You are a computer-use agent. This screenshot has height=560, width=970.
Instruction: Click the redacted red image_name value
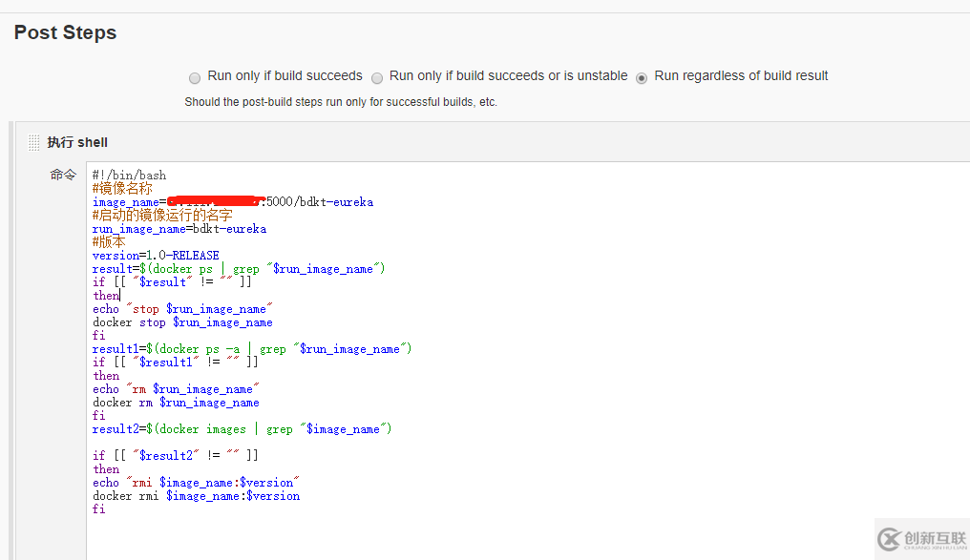click(x=212, y=201)
